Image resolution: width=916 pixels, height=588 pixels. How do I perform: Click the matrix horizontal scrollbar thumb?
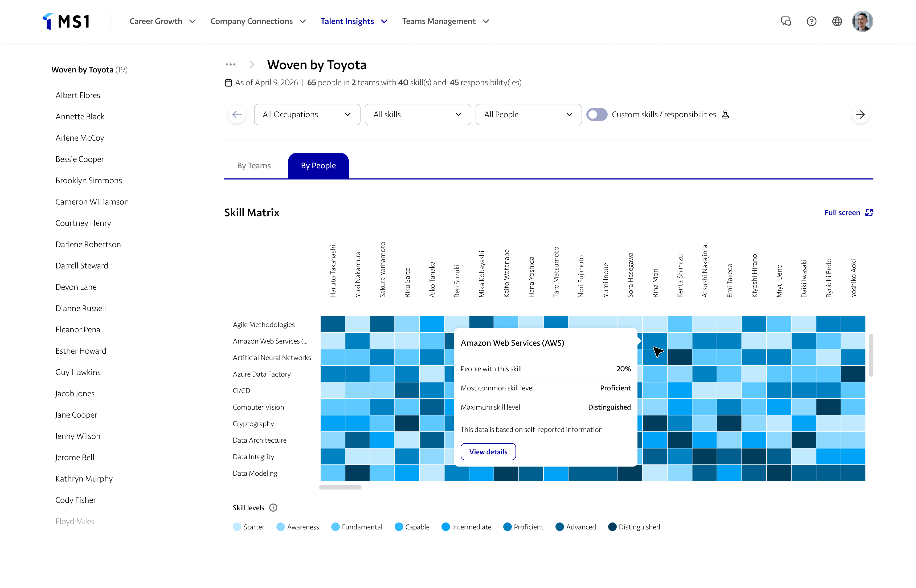point(341,487)
